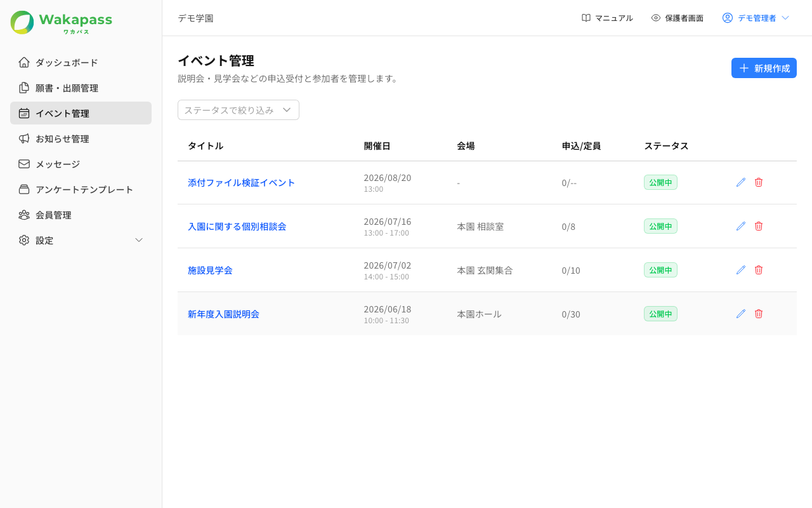Image resolution: width=812 pixels, height=508 pixels.
Task: Click the タイトル column header
Action: point(206,145)
